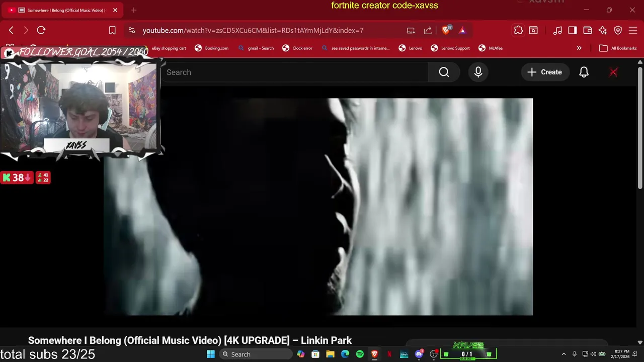Open the eBay shopping cart bookmark
The width and height of the screenshot is (644, 362).
pos(169,48)
